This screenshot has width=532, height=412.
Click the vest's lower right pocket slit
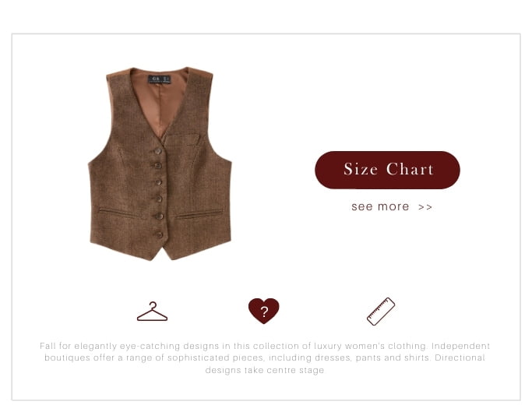[x=199, y=213]
